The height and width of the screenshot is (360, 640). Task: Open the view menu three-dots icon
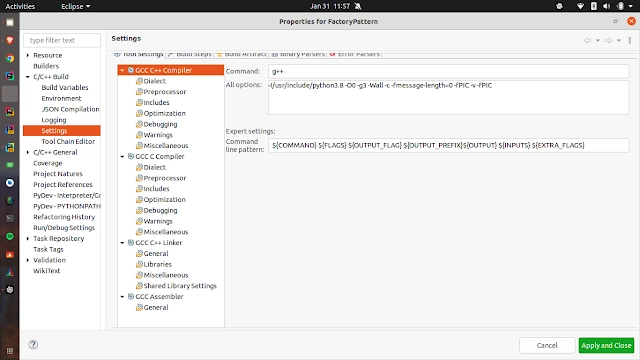click(630, 40)
